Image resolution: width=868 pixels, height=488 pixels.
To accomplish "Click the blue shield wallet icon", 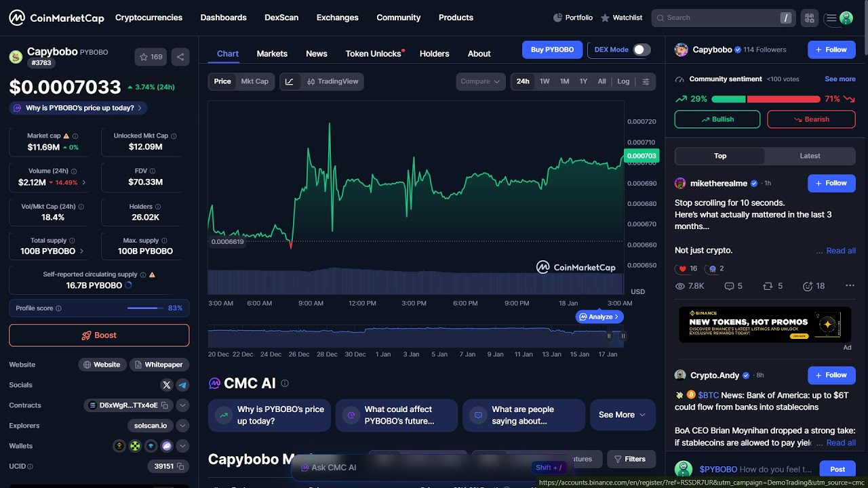I will point(151,446).
